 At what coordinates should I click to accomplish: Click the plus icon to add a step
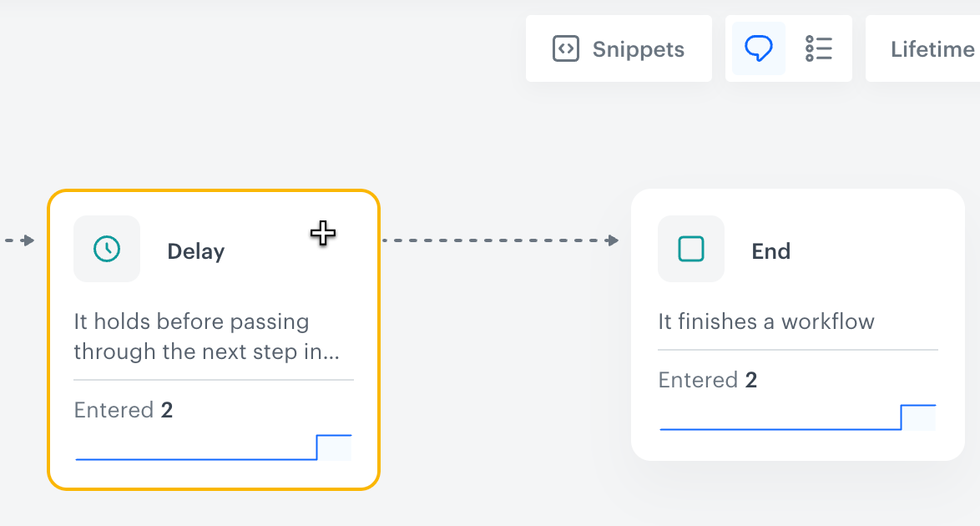click(x=322, y=235)
